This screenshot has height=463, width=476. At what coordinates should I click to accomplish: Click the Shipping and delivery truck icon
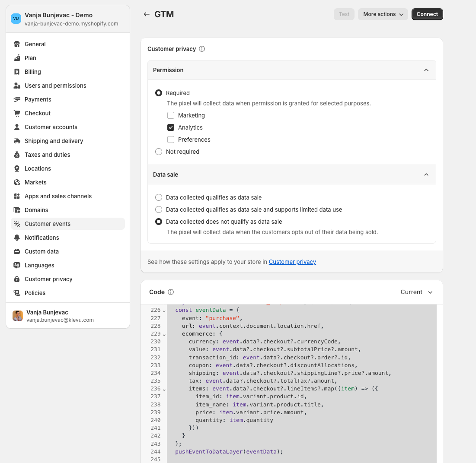(17, 141)
